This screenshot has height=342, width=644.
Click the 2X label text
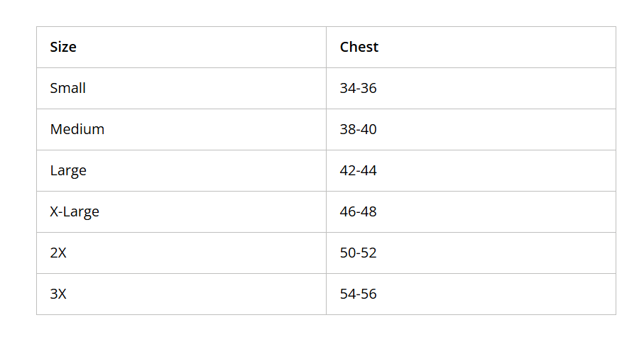click(58, 253)
